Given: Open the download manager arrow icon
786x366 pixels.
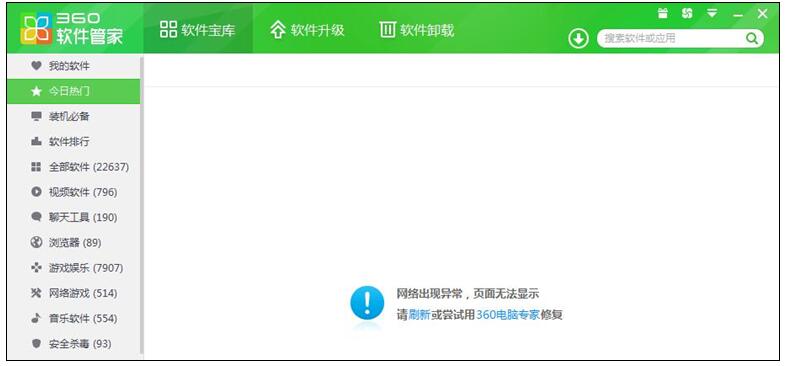Looking at the screenshot, I should coord(578,39).
